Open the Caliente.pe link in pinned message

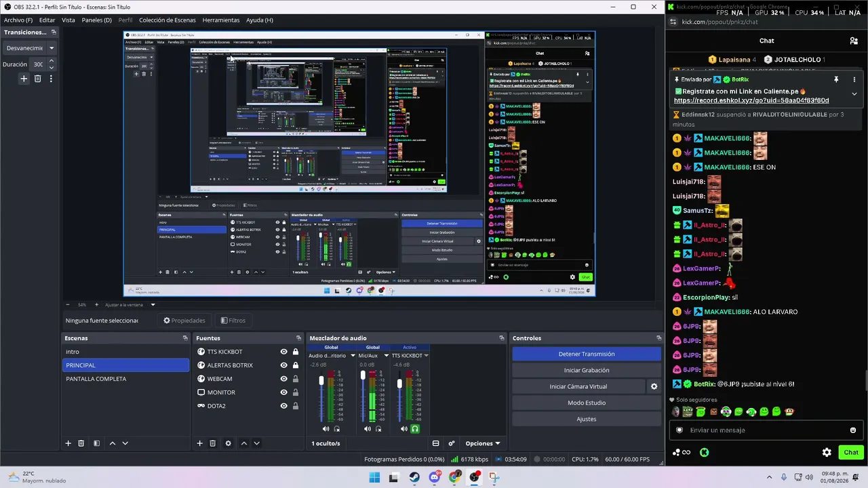point(751,100)
